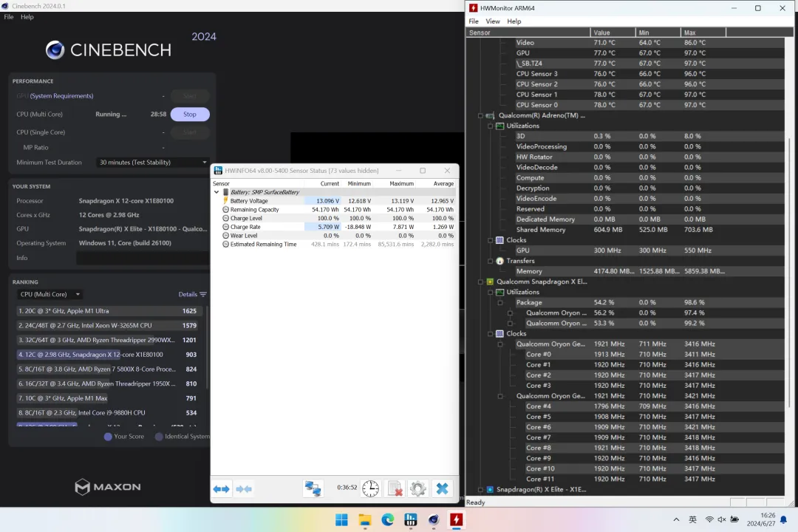
Task: Stop the CPU Multi Core test
Action: pos(190,115)
